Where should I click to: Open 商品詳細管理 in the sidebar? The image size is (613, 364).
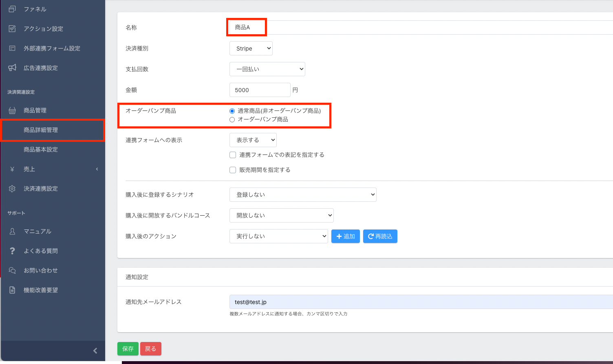point(41,130)
